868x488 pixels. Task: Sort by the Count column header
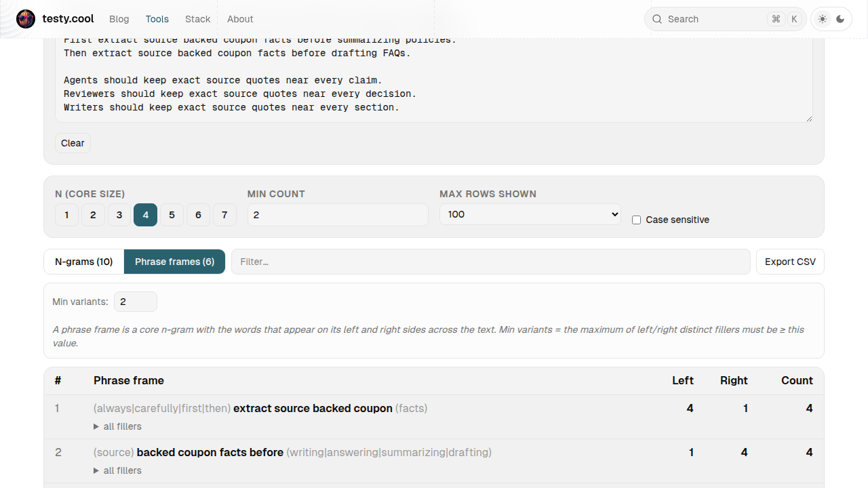(797, 381)
